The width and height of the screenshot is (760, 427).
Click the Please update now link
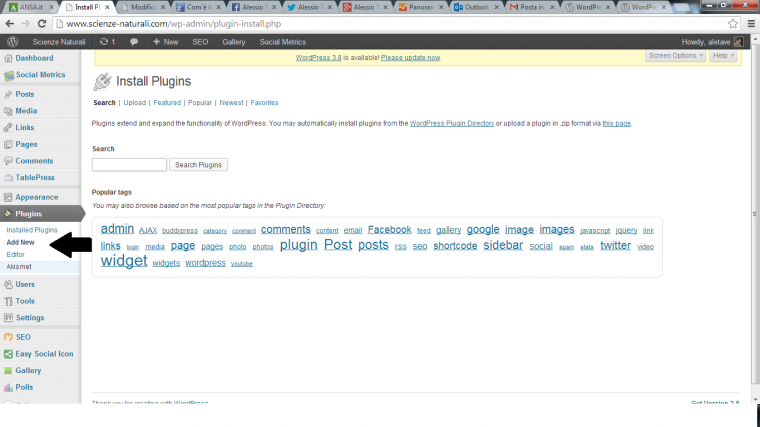point(410,58)
